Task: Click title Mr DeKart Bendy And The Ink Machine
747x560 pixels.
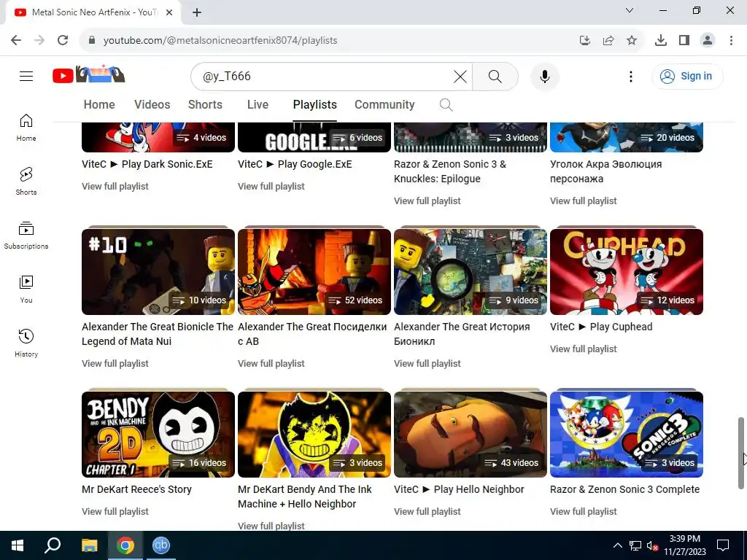Action: tap(305, 497)
